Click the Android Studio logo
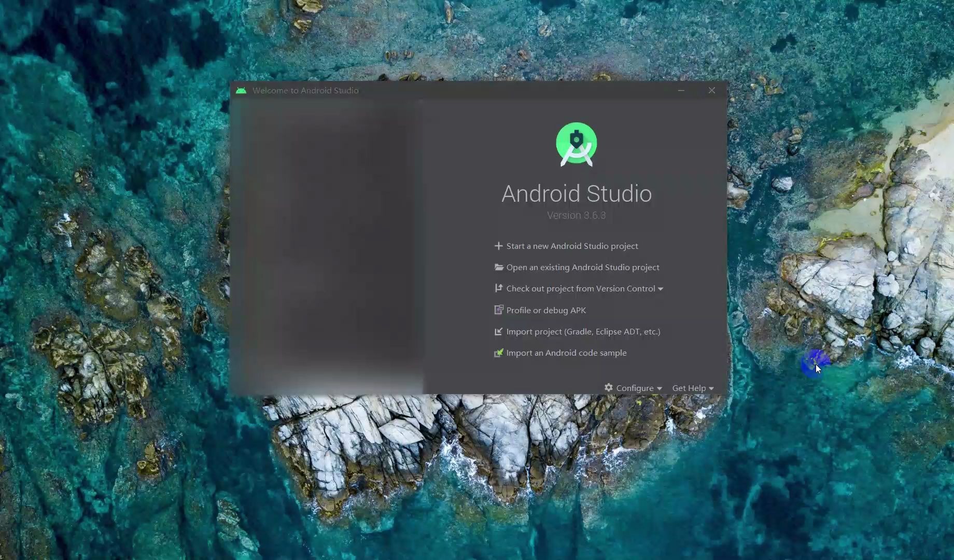Screen dimensions: 954x560 click(x=577, y=144)
